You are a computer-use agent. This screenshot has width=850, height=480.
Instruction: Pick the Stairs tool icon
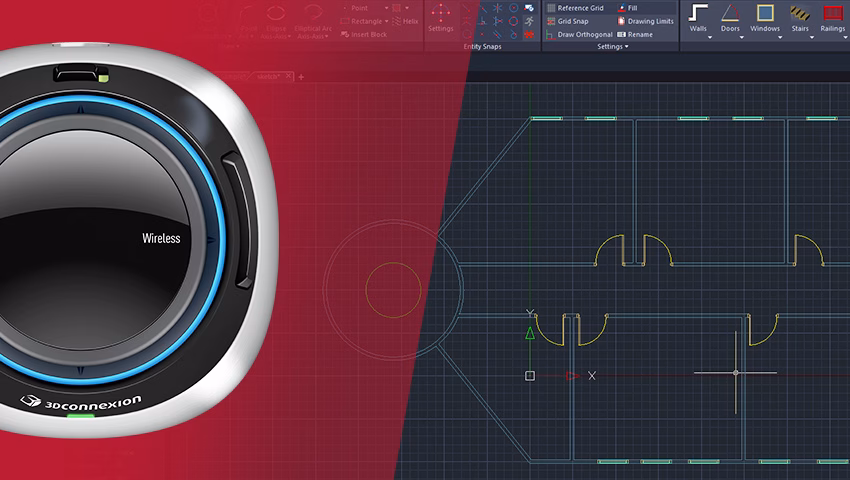pyautogui.click(x=798, y=13)
